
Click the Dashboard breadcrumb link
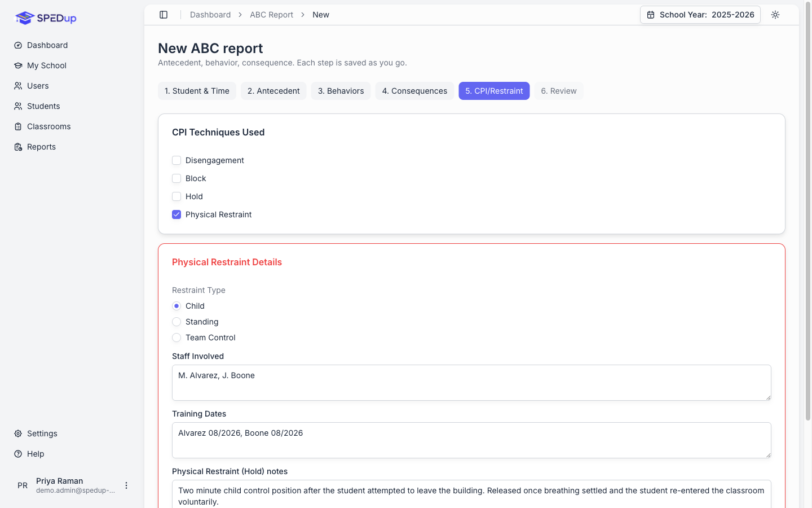[210, 15]
